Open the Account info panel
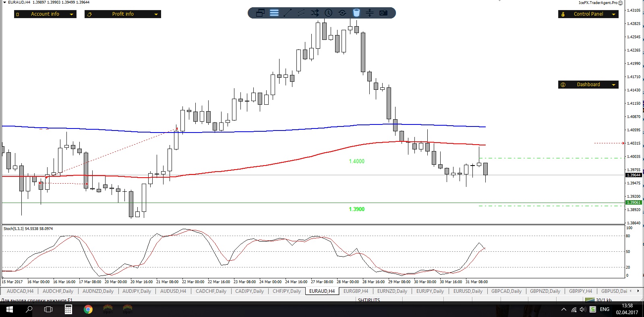The height and width of the screenshot is (317, 644). pos(45,14)
